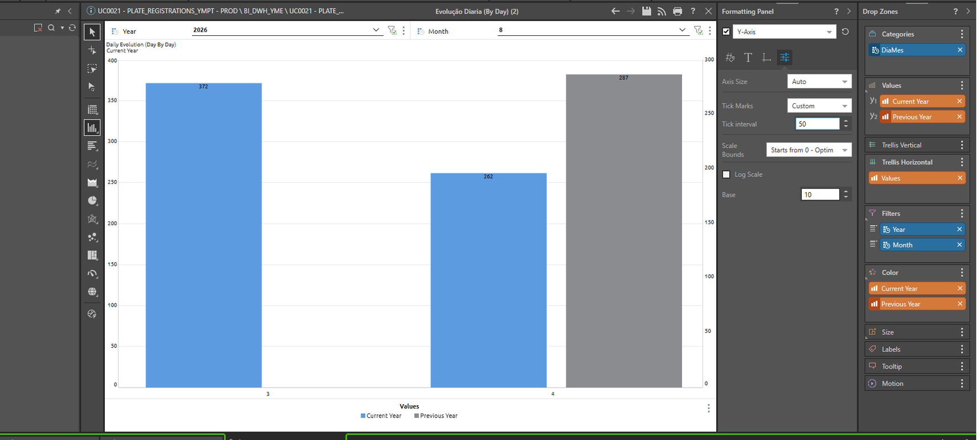Image resolution: width=980 pixels, height=440 pixels.
Task: Click Current Year blue legend swatch
Action: click(363, 416)
